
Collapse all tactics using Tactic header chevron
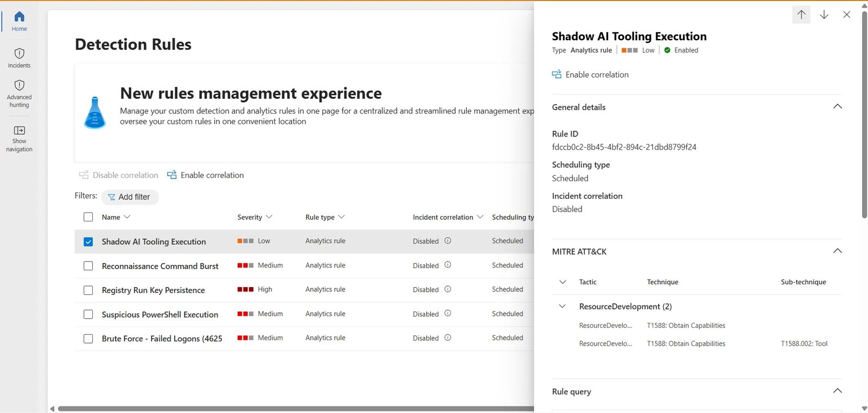(x=563, y=282)
